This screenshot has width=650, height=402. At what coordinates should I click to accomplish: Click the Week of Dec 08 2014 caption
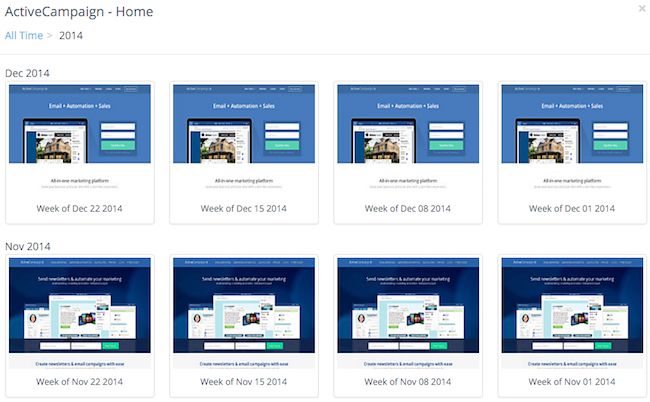coord(408,208)
